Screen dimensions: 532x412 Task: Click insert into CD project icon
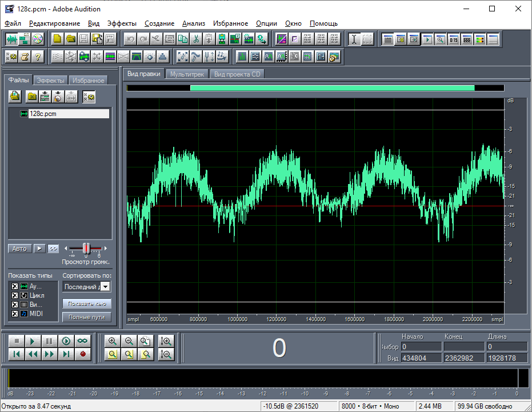tap(58, 97)
